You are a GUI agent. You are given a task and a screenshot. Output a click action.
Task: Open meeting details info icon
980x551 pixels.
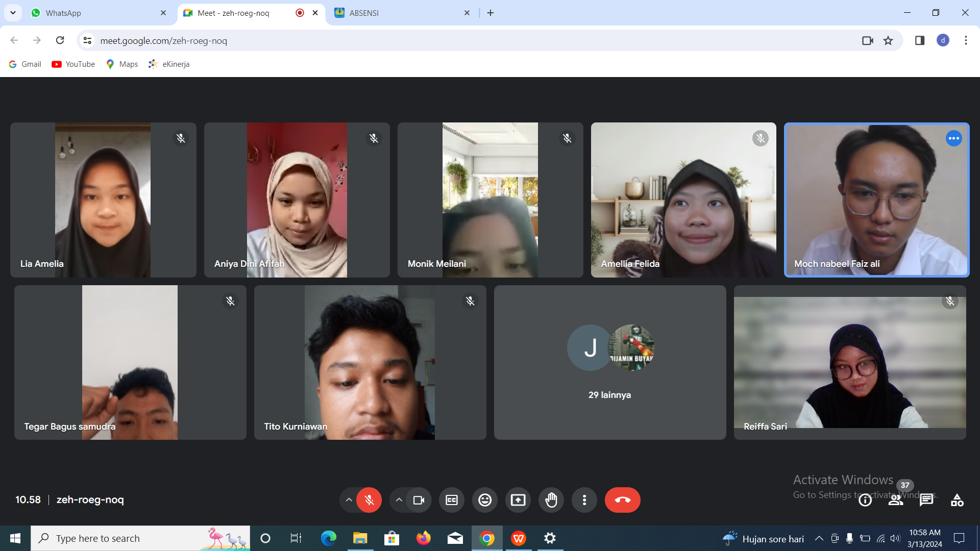pyautogui.click(x=865, y=500)
